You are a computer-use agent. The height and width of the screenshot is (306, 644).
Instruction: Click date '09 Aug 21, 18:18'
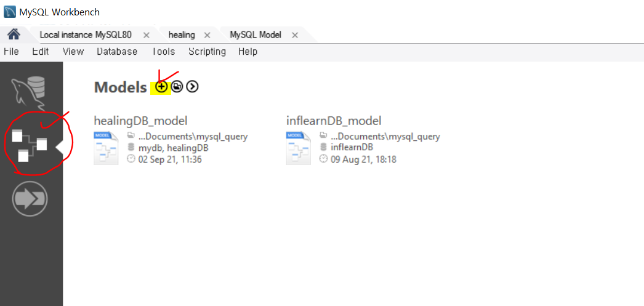[x=363, y=159]
